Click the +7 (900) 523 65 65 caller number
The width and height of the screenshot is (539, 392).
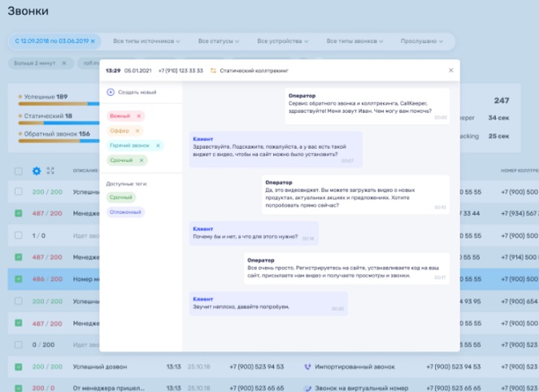257,388
